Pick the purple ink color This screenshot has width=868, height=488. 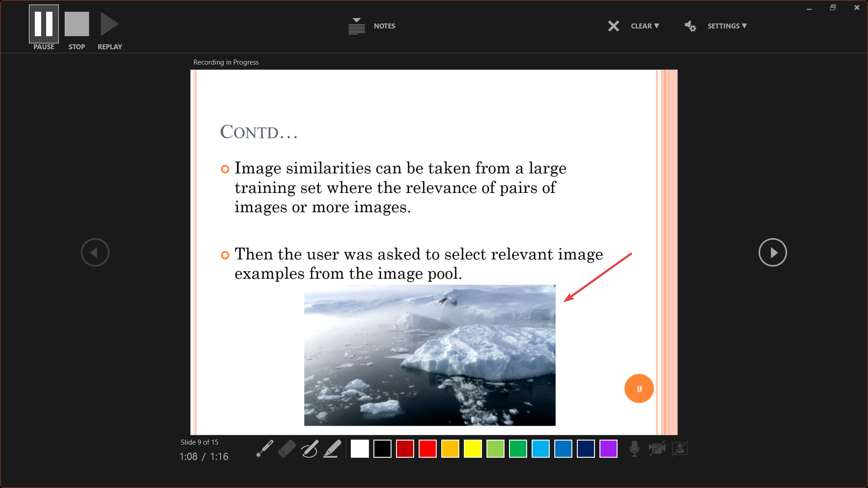pyautogui.click(x=609, y=449)
